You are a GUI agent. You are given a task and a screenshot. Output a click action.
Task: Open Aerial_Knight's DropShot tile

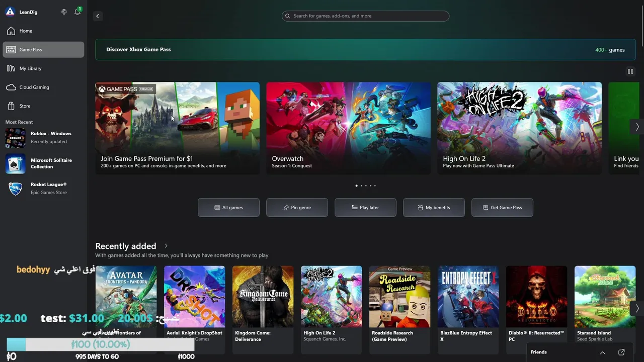pos(194,310)
